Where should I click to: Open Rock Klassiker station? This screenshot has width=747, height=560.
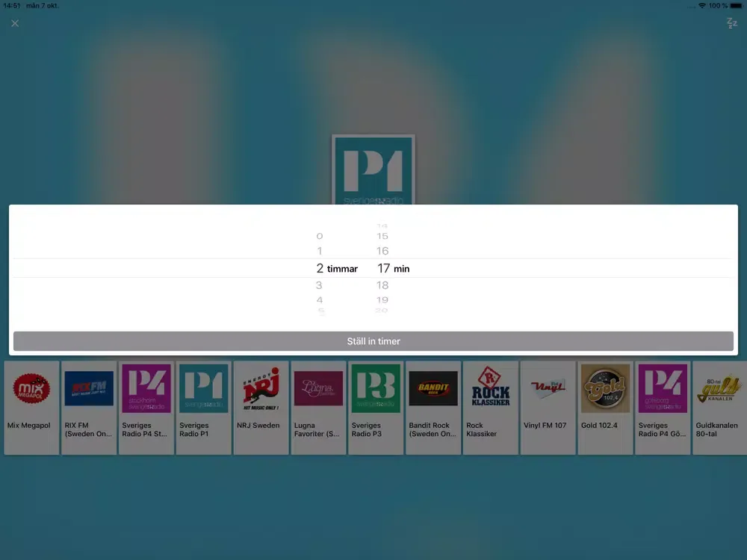click(491, 408)
